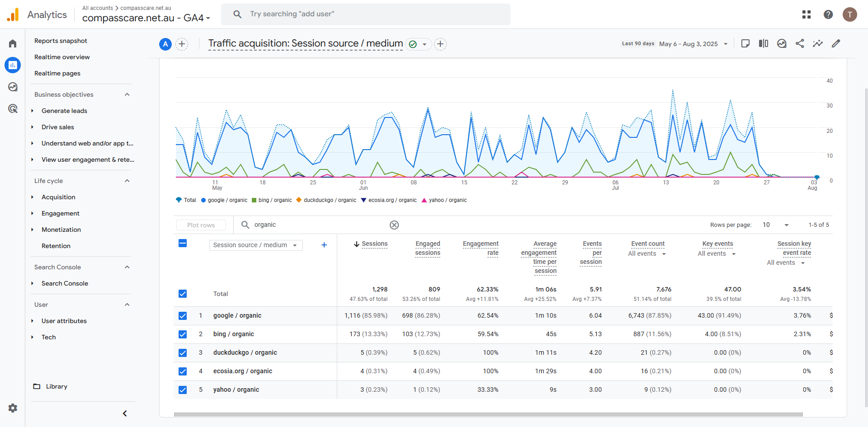Open Key events All events dropdown

717,254
